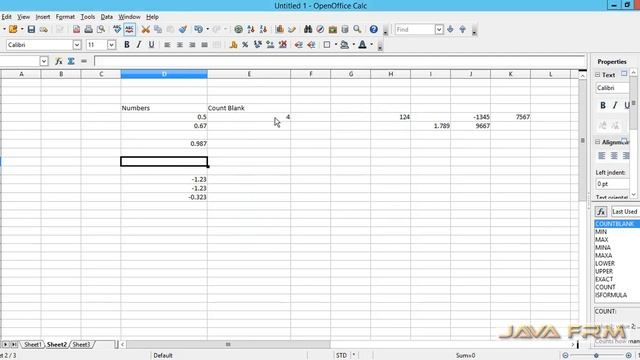Open the Help question mark icon

(373, 29)
